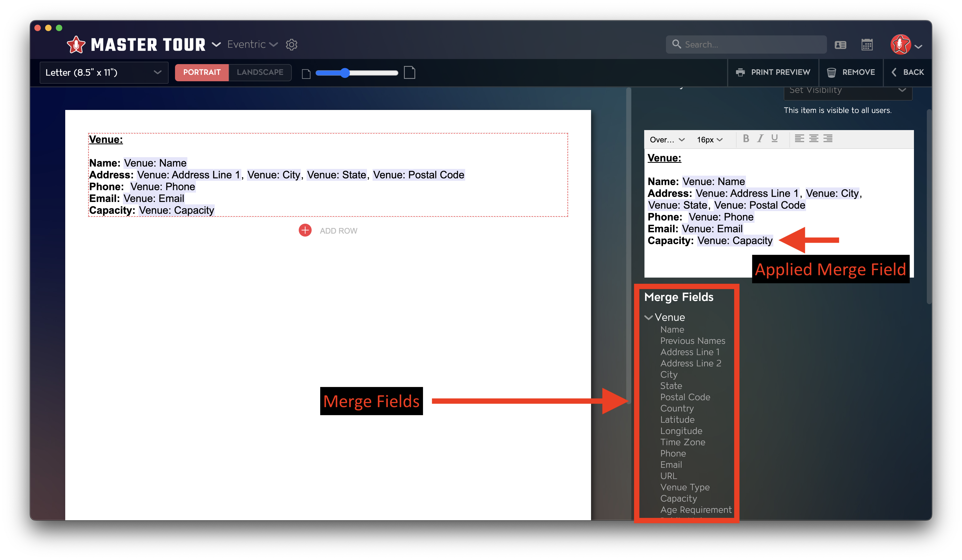
Task: Center align text in editor toolbar
Action: (x=814, y=139)
